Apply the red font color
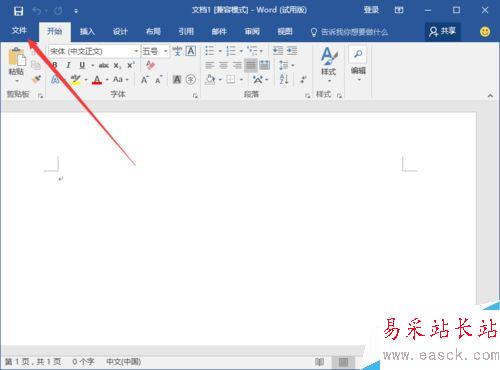This screenshot has height=370, width=500. [97, 80]
